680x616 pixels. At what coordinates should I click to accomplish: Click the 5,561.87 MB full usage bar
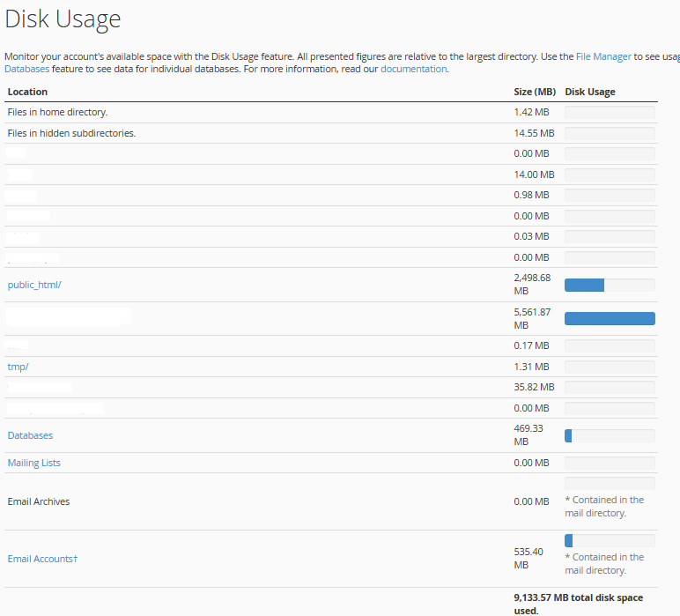click(610, 318)
